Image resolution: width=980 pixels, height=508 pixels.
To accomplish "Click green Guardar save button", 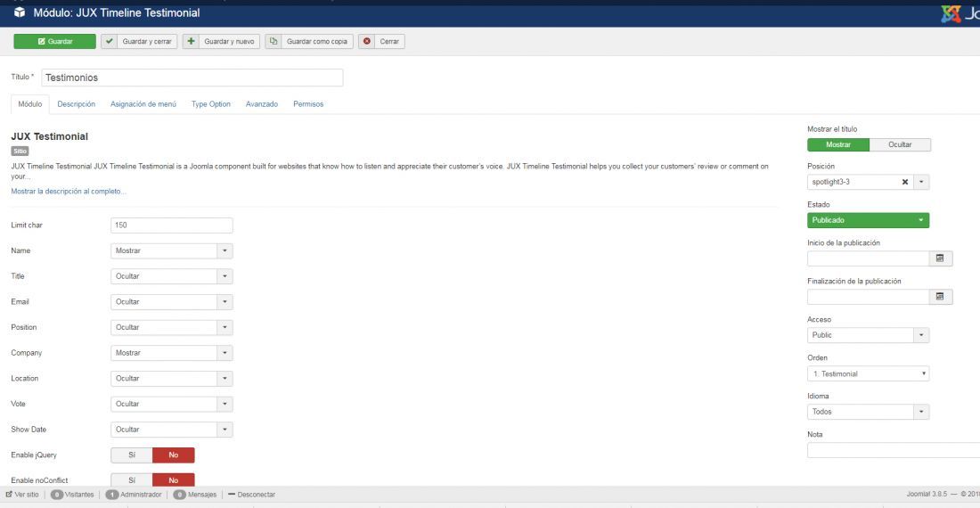I will (x=55, y=41).
